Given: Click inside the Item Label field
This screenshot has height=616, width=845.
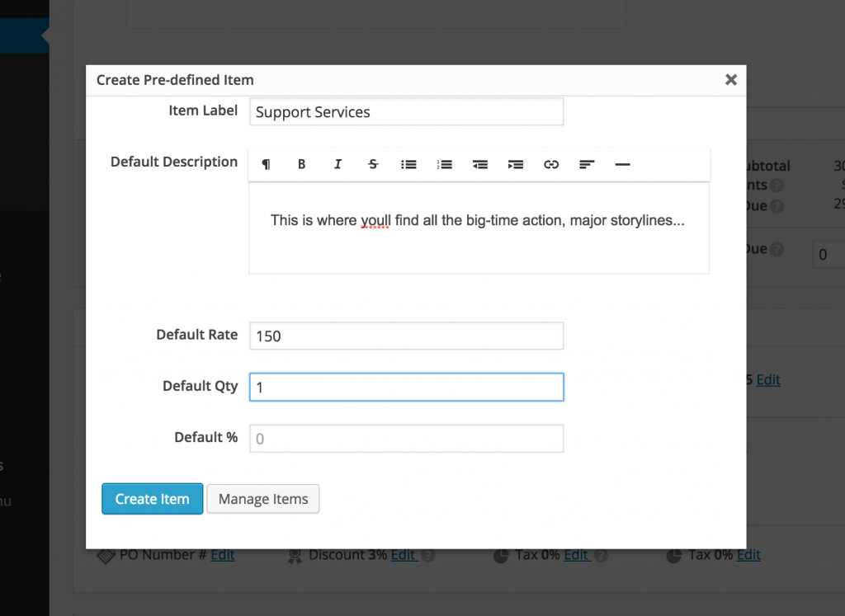Looking at the screenshot, I should tap(406, 111).
